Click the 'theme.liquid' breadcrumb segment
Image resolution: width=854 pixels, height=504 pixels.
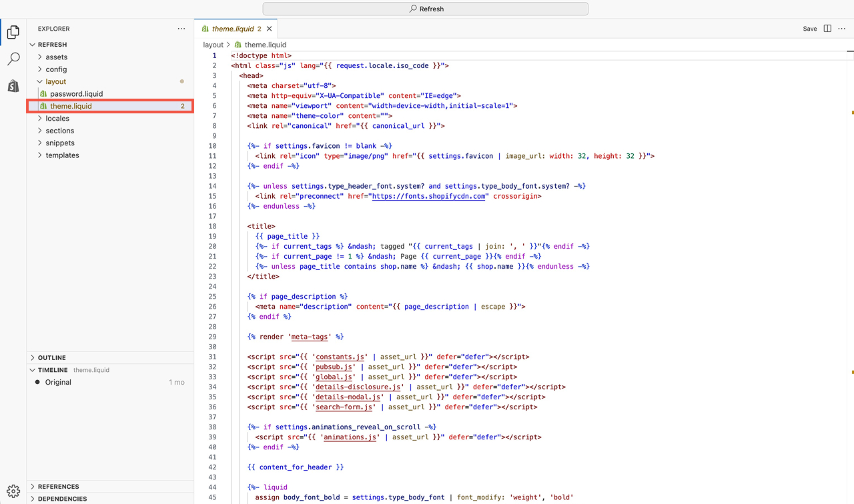(x=266, y=45)
